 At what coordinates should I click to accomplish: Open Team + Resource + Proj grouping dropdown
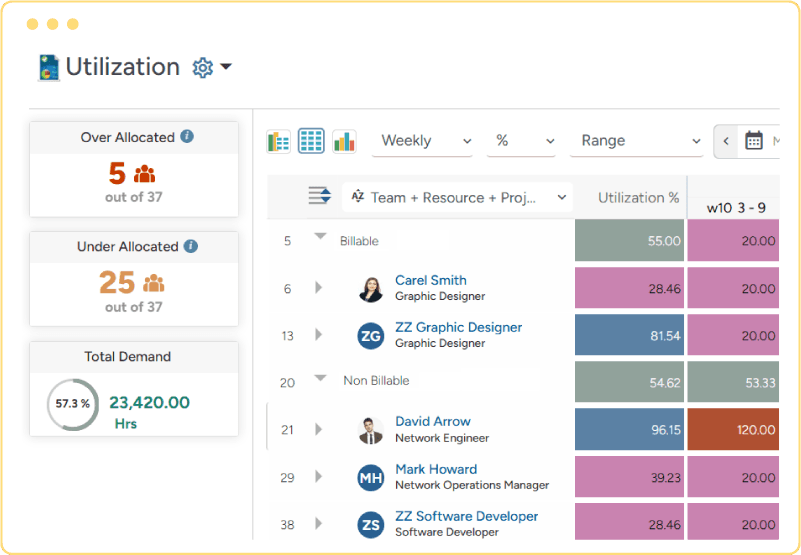click(457, 197)
